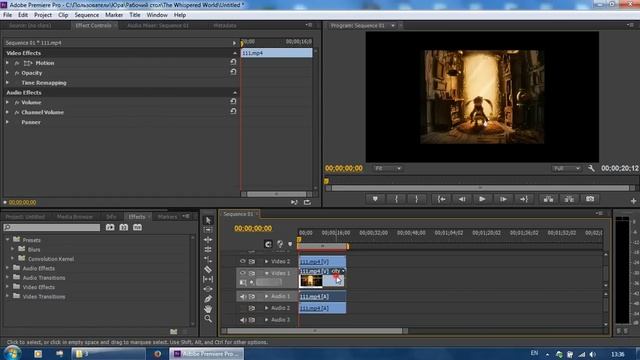The width and height of the screenshot is (640, 360).
Task: Open Program monitor settings wrench
Action: pyautogui.click(x=591, y=168)
